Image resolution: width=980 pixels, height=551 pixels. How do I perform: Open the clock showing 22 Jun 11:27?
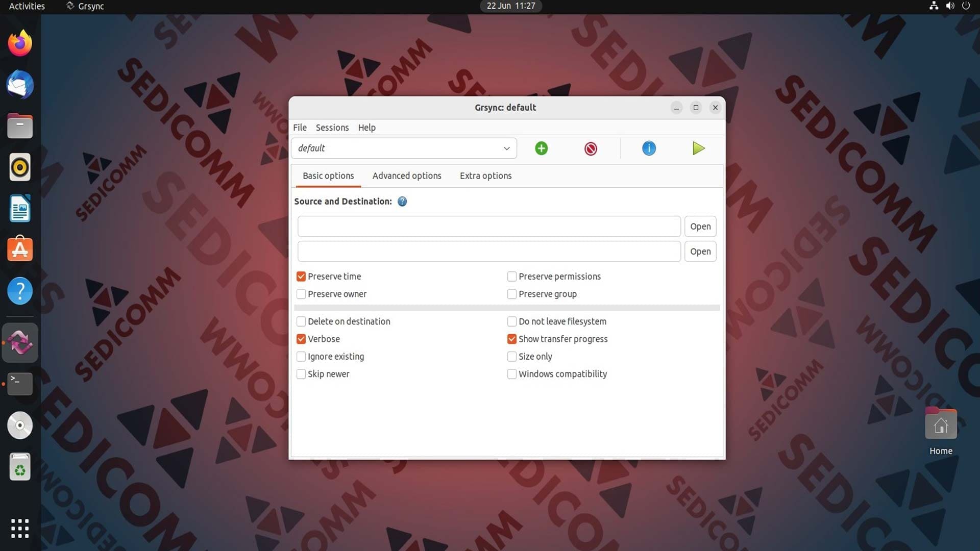point(510,6)
